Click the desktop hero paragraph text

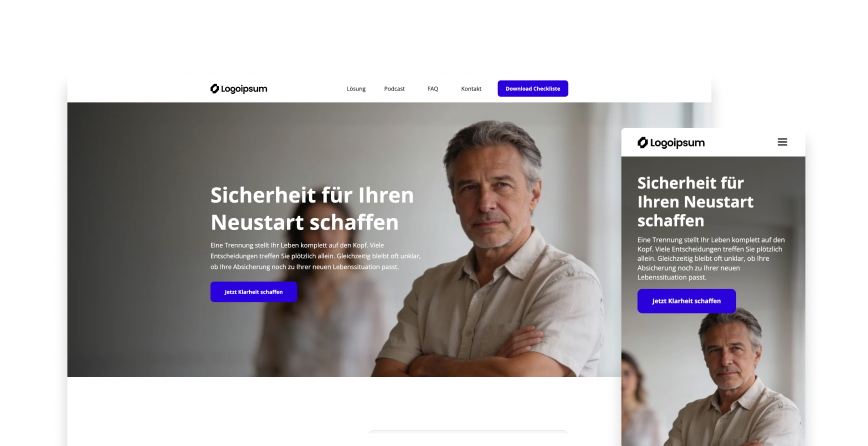(315, 256)
